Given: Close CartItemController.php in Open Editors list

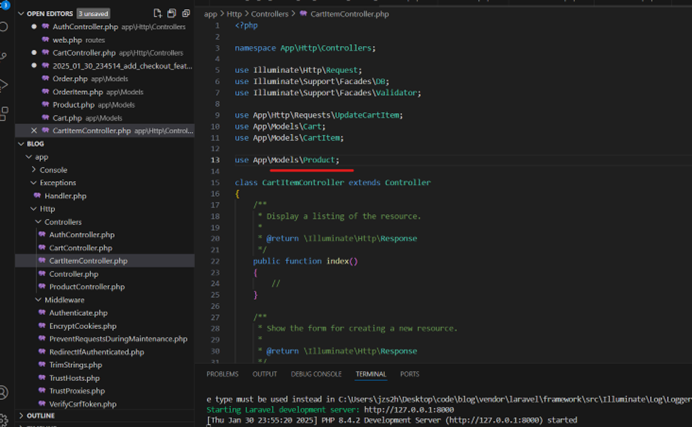Looking at the screenshot, I should [x=35, y=131].
